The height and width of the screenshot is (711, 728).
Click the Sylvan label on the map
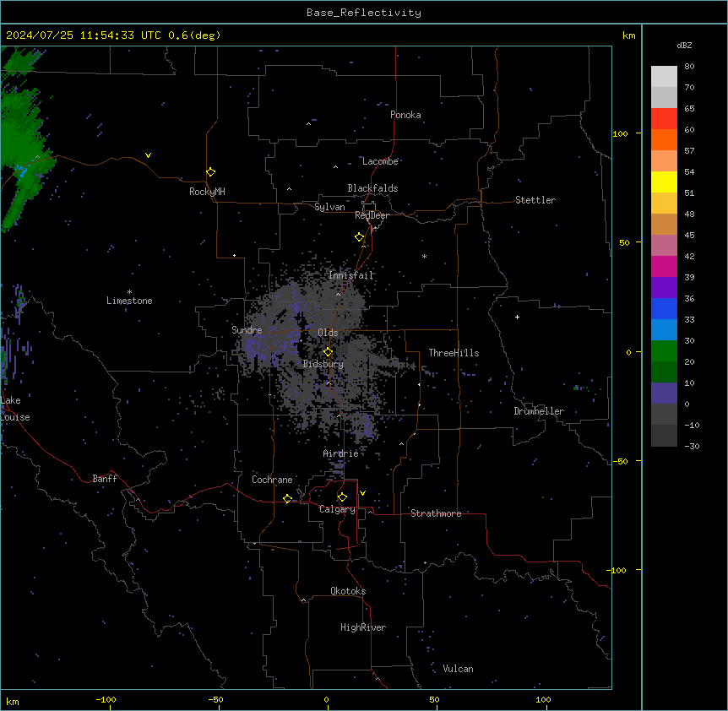(x=329, y=207)
